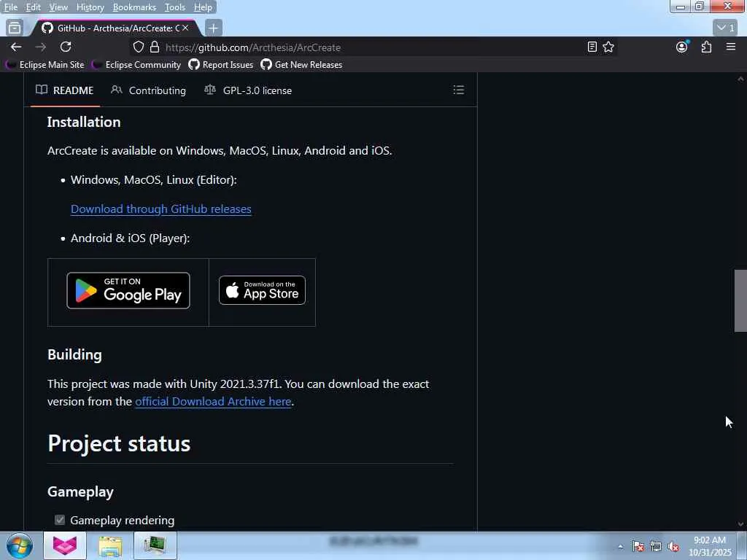The image size is (747, 560).
Task: Open the hamburger application menu
Action: coord(731,47)
